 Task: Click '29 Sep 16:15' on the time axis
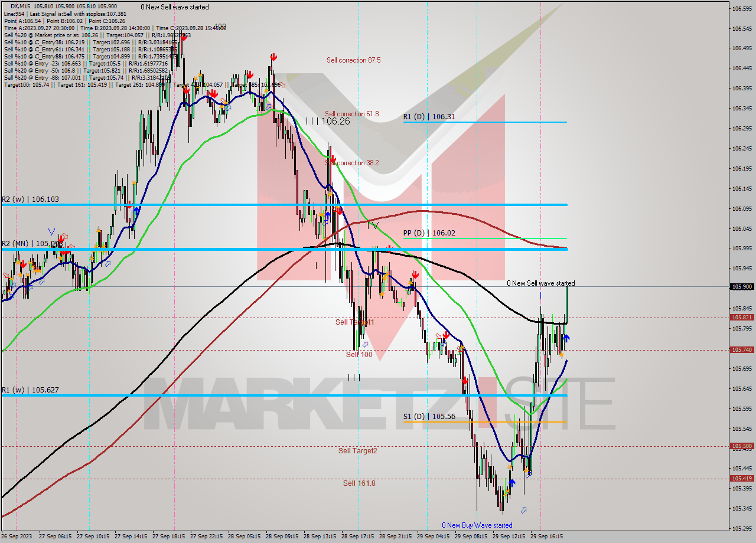546,537
